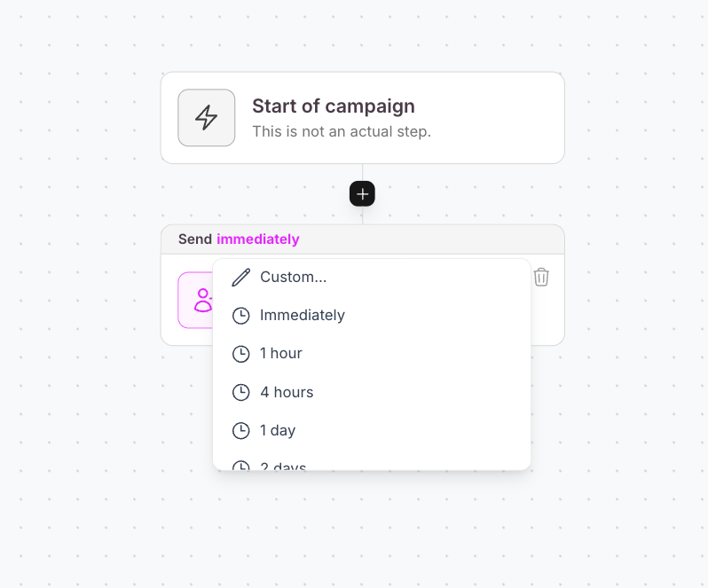
Task: Click the clock icon next to 2 days
Action: point(240,465)
